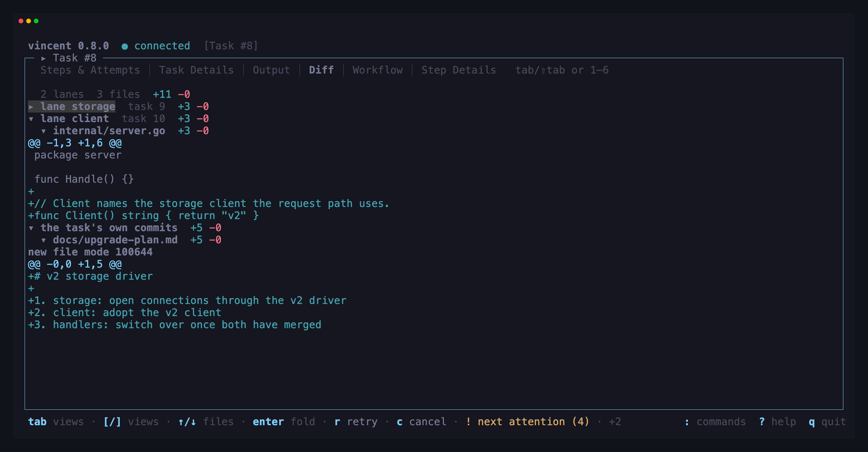868x452 pixels.
Task: Click the line 'new file mode 100644'
Action: pos(90,252)
